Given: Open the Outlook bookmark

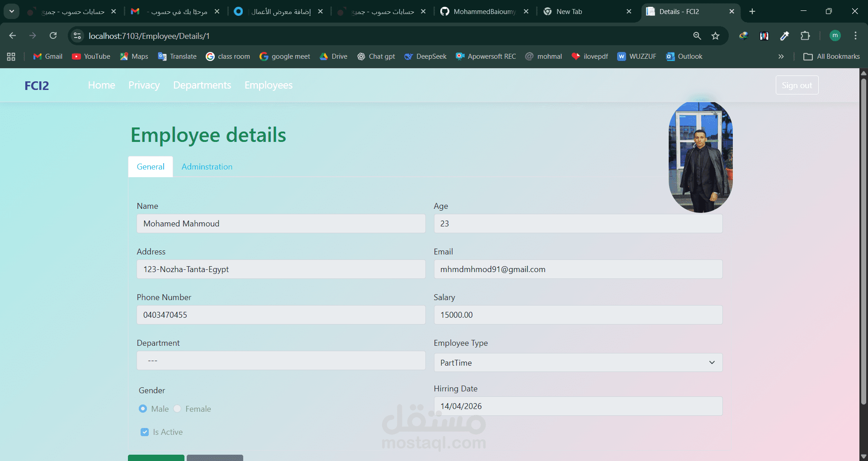Looking at the screenshot, I should [x=684, y=56].
